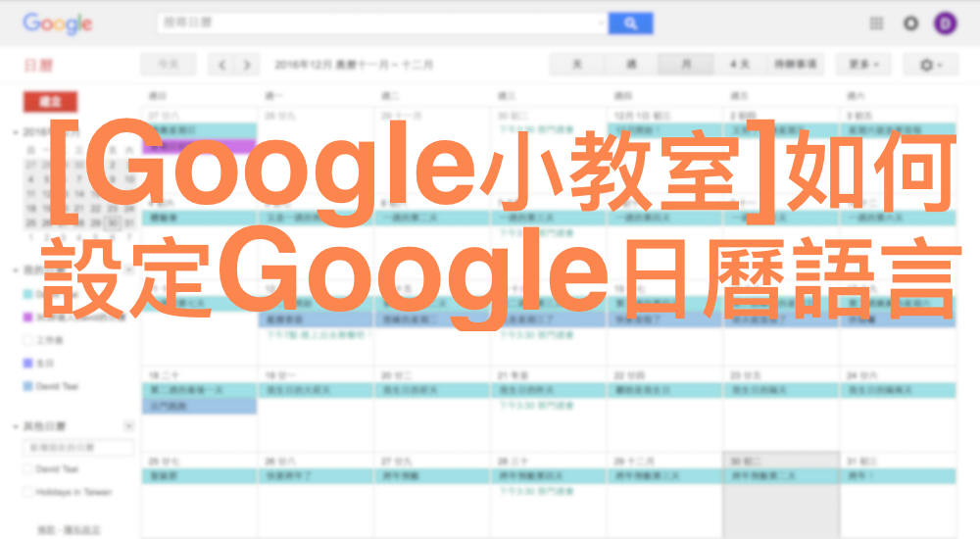Switch to the 4天 view

coord(739,65)
